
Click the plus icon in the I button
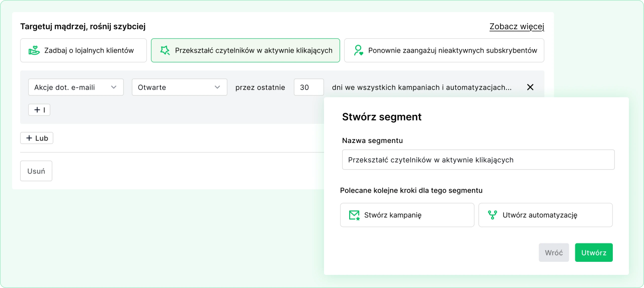pyautogui.click(x=37, y=110)
